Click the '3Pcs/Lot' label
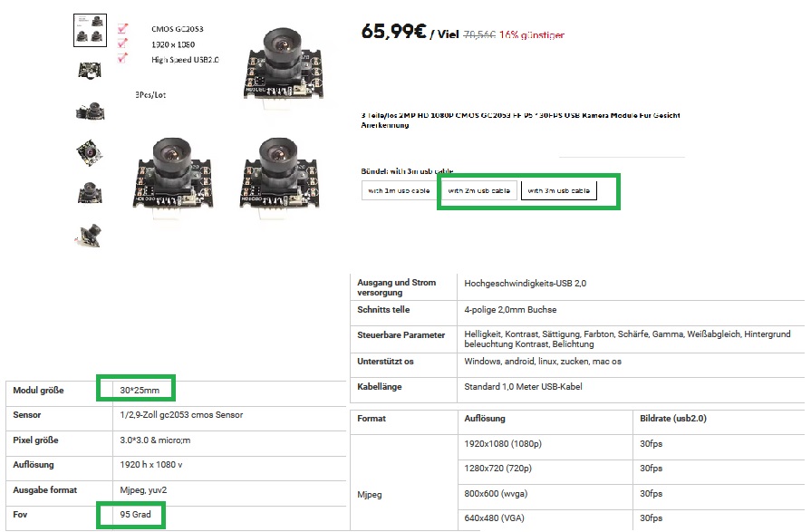 coord(150,94)
